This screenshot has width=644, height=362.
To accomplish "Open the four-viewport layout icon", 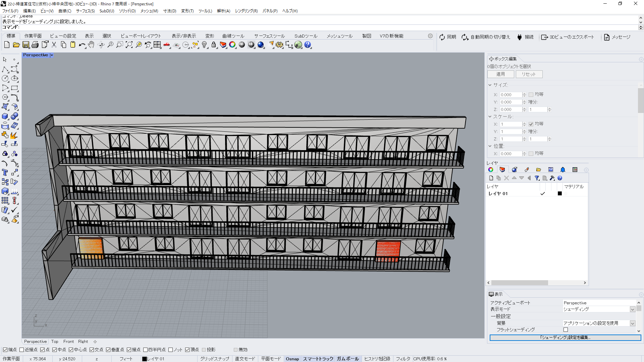I will point(157,45).
